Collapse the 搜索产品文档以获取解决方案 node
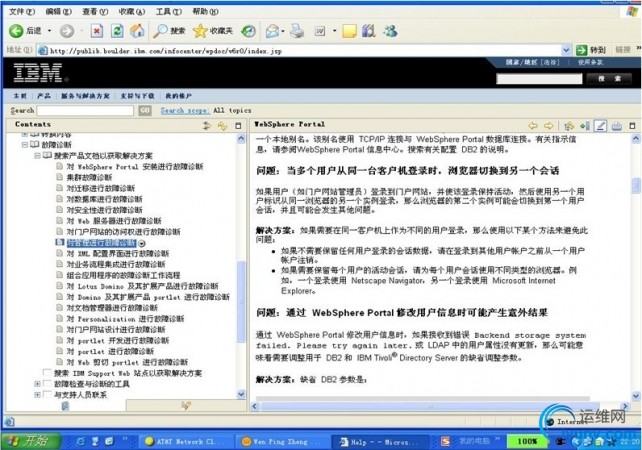 tap(37, 156)
